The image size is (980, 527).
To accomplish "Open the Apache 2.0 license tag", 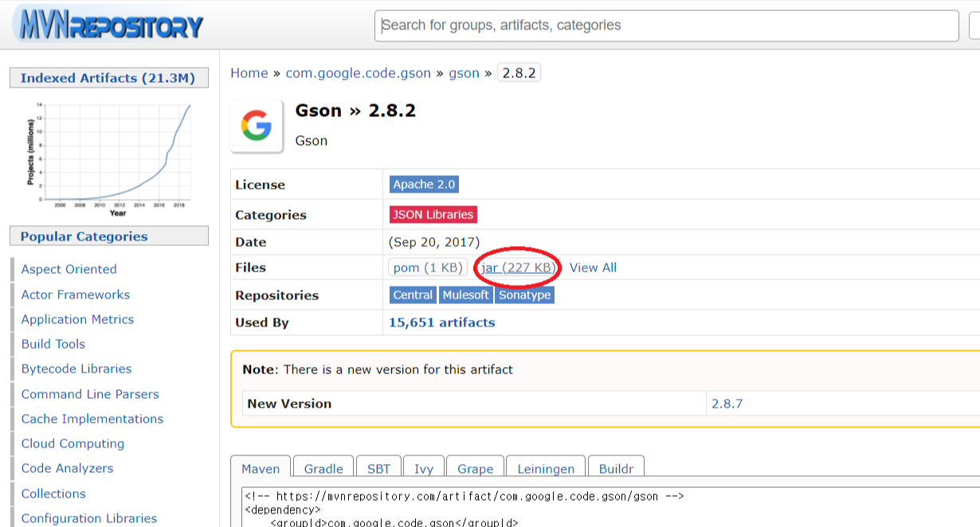I will 424,185.
